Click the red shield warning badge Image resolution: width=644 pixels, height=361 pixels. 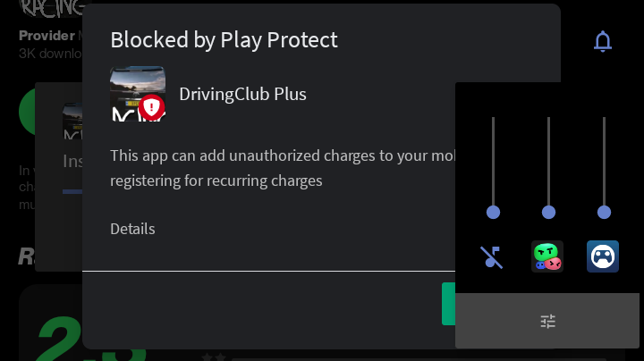151,107
